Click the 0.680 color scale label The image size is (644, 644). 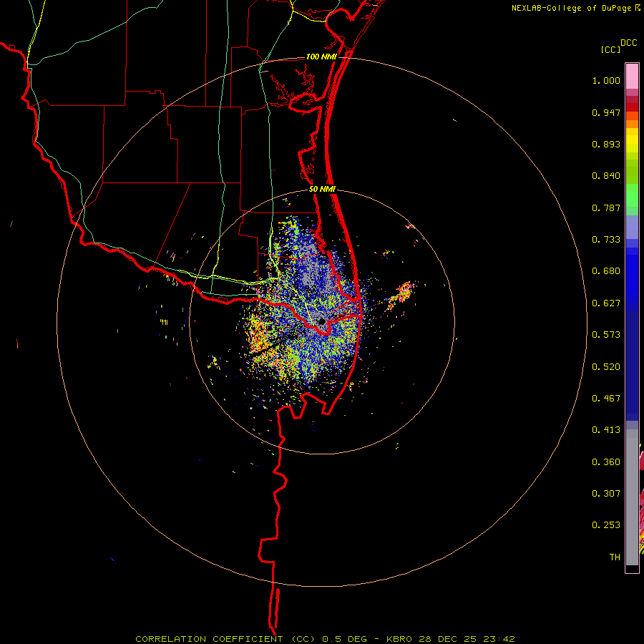[x=606, y=271]
